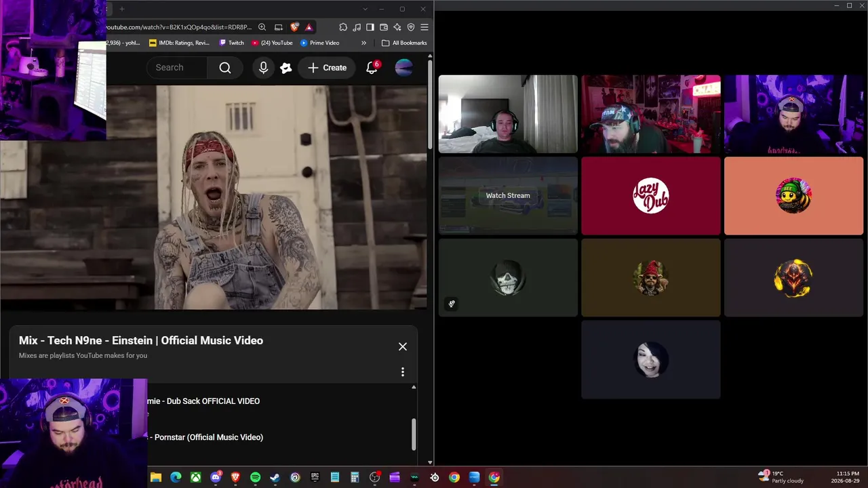Open the YouTube account avatar menu
868x488 pixels.
[x=403, y=68]
